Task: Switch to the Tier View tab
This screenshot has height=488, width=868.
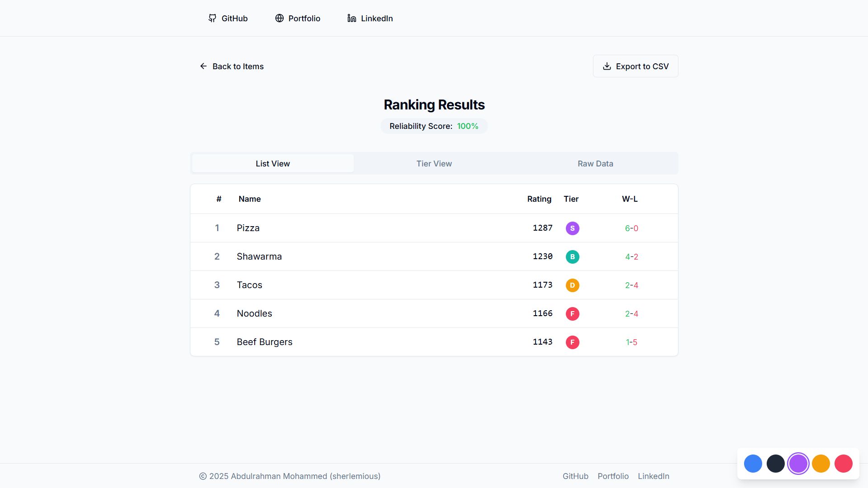Action: click(x=434, y=164)
